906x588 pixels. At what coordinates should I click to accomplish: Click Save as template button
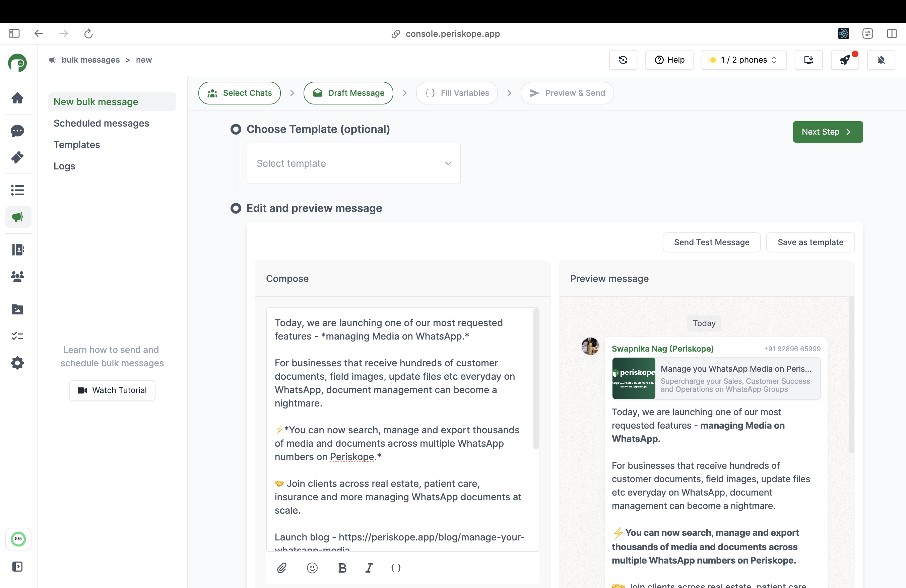(x=810, y=242)
